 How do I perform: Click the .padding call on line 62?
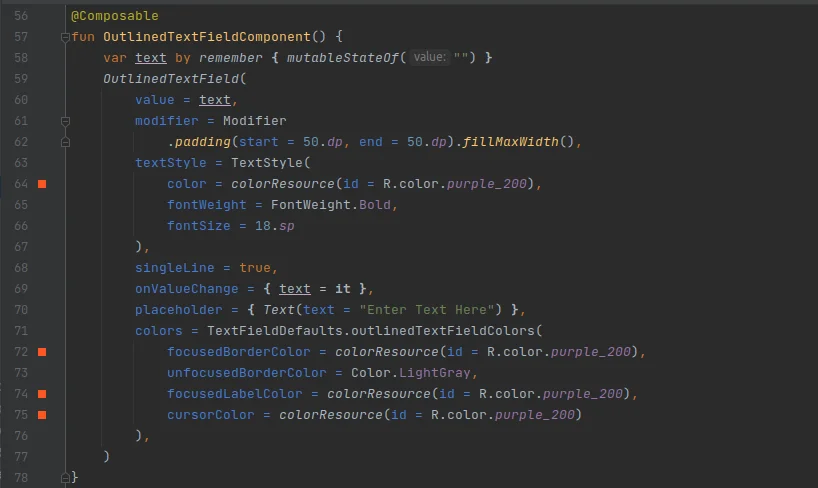(x=199, y=142)
